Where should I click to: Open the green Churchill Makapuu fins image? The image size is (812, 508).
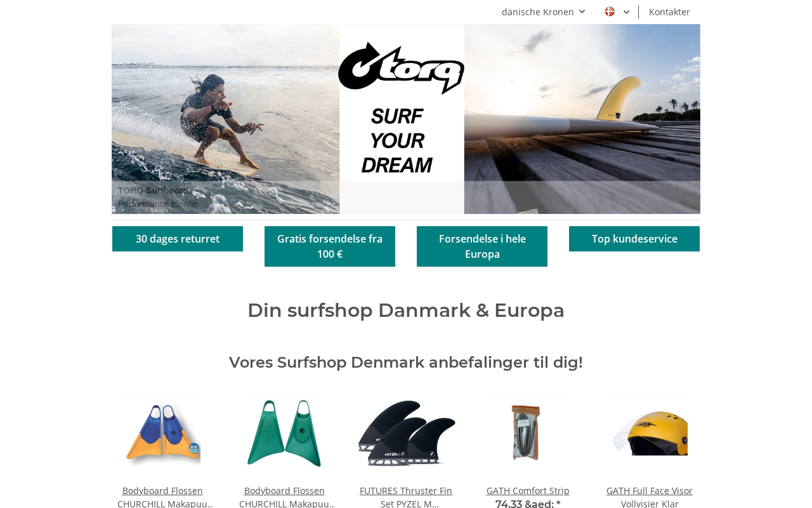[x=284, y=433]
